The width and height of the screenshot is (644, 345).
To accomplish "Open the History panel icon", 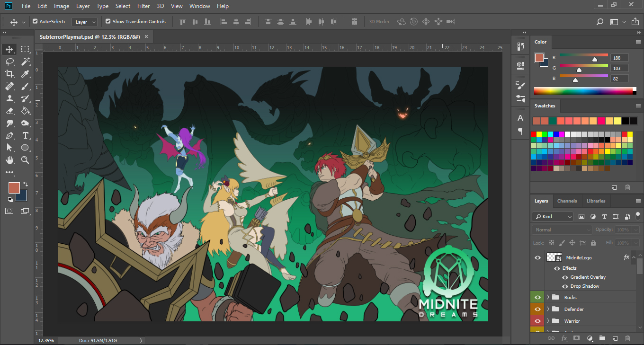I will pos(521,46).
